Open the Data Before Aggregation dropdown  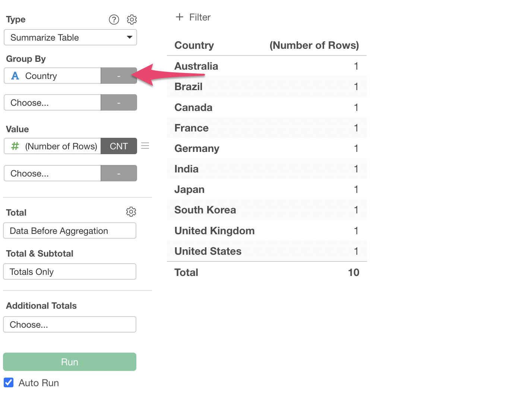(70, 231)
